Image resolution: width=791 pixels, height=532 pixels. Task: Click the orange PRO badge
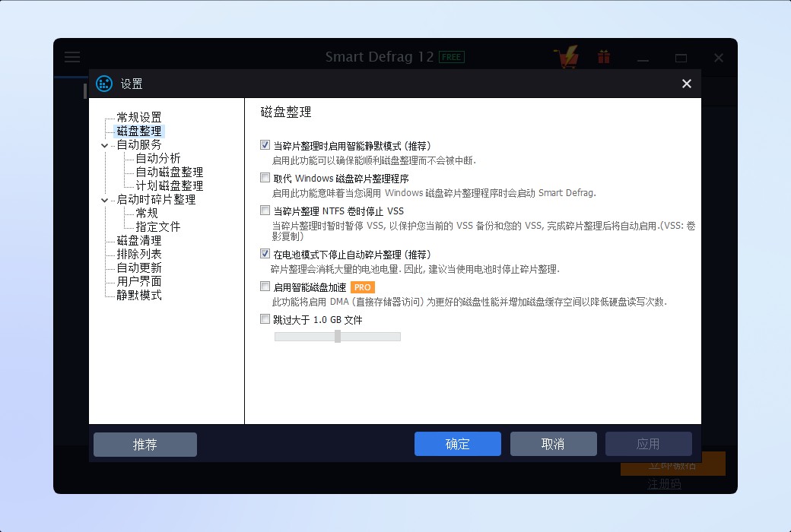(363, 287)
